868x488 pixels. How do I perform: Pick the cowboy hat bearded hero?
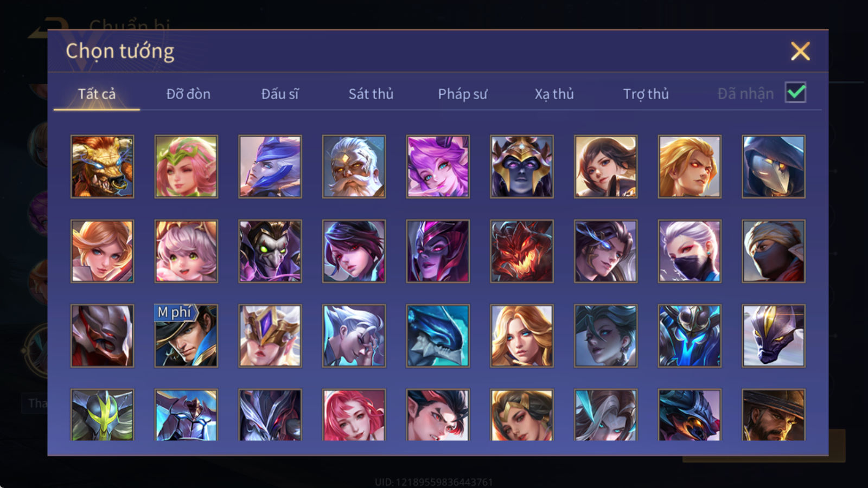coord(774,415)
